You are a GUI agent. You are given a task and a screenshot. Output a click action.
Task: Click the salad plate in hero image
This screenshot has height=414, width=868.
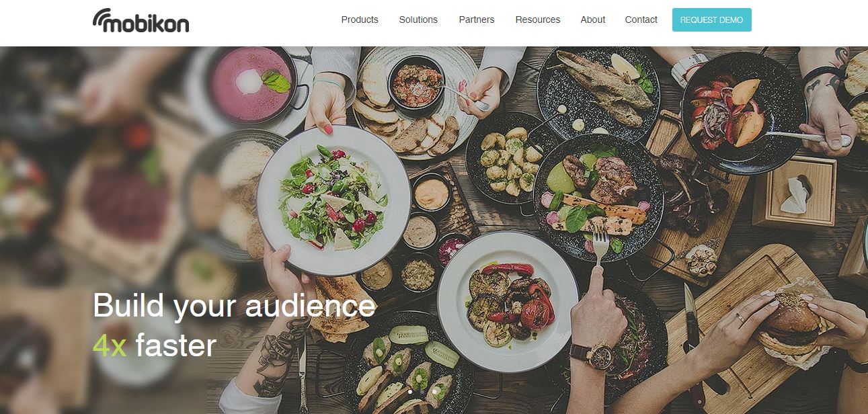click(333, 200)
